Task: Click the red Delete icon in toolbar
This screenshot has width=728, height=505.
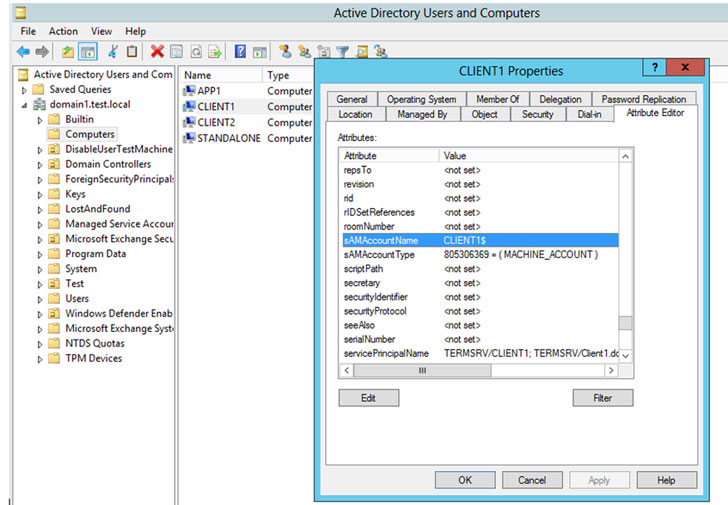Action: 157,51
